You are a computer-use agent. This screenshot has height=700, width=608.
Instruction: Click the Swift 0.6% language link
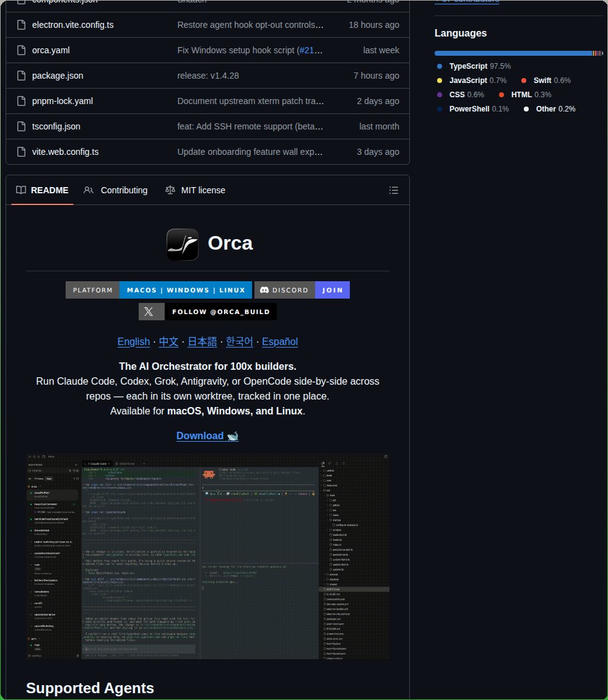tap(546, 81)
